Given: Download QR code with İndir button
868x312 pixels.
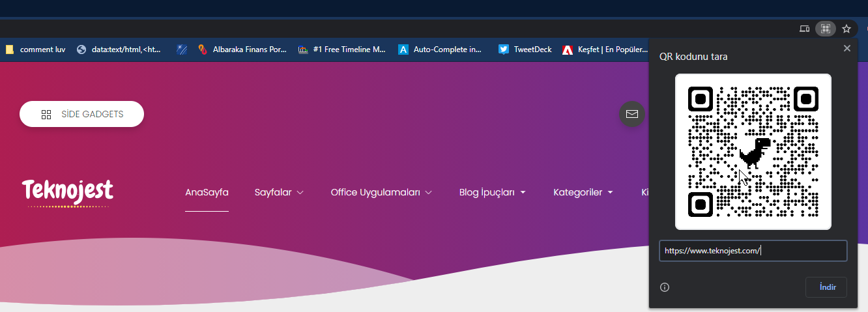Looking at the screenshot, I should (x=826, y=287).
